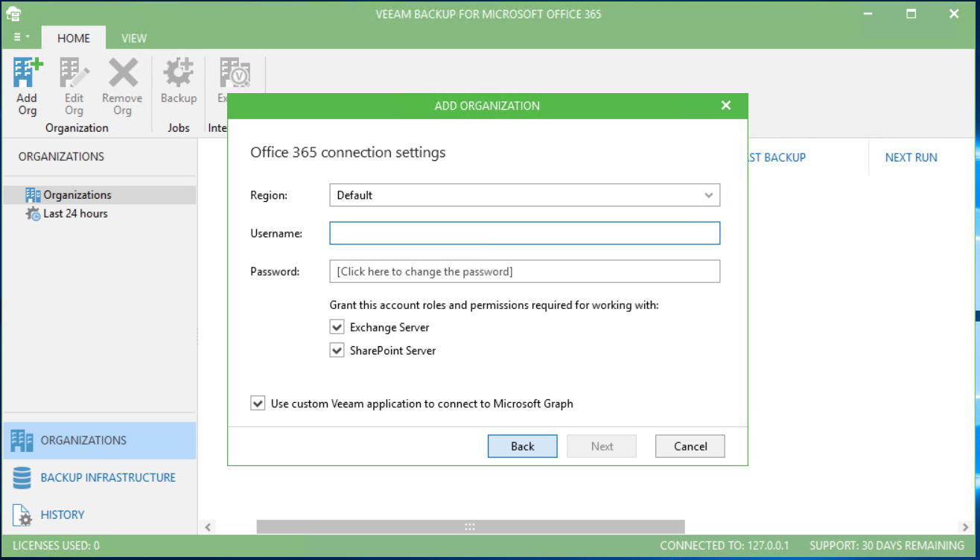The width and height of the screenshot is (980, 560).
Task: Open the BACKUP INFRASTRUCTURE navigation section
Action: point(99,477)
